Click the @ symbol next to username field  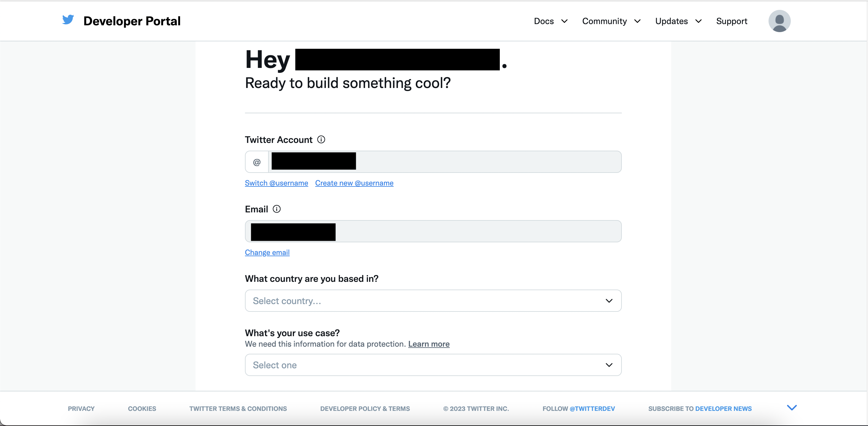(256, 162)
